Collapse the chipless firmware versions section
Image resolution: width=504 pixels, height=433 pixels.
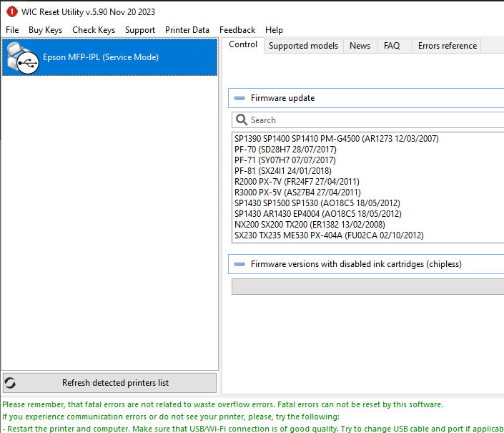[x=239, y=264]
